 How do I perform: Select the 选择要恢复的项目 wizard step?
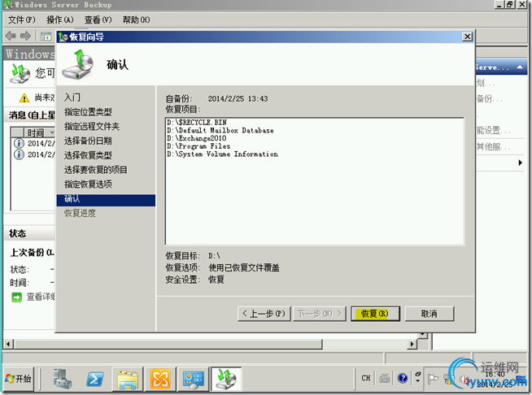(96, 170)
